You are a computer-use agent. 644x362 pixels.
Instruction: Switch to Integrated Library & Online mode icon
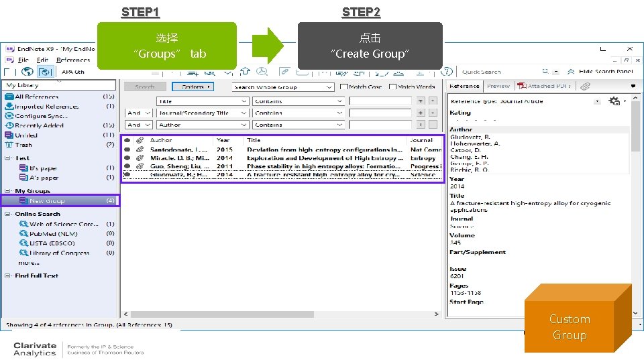(x=45, y=72)
